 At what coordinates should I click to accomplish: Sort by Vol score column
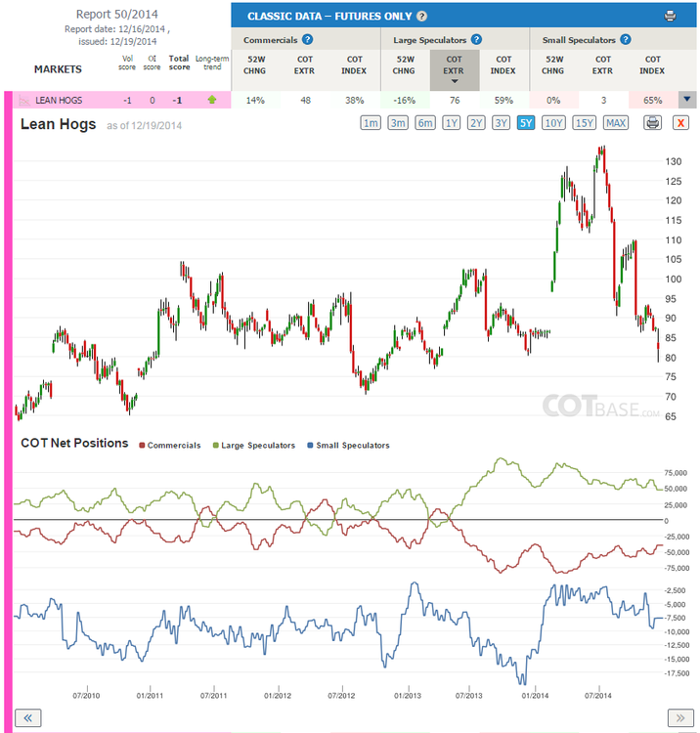127,63
